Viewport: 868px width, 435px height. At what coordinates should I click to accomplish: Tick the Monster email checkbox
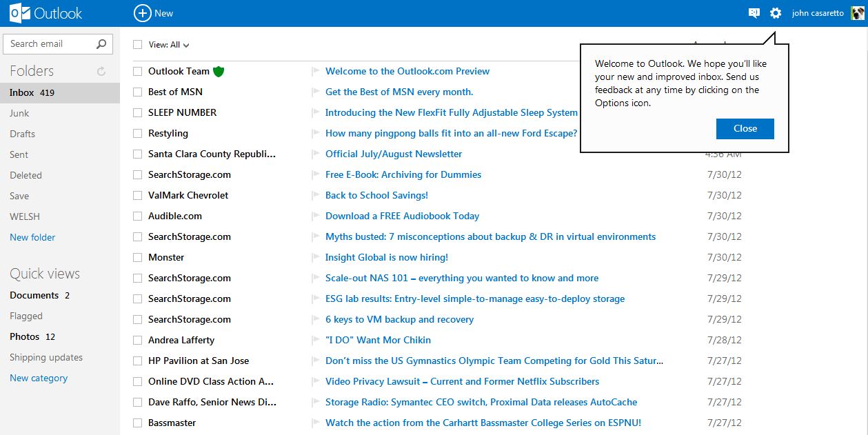pos(137,257)
